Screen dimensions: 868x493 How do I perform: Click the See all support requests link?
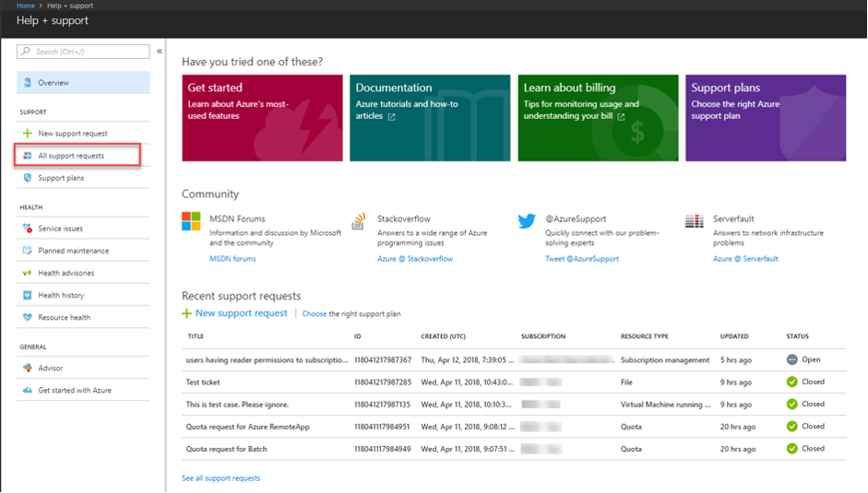220,478
